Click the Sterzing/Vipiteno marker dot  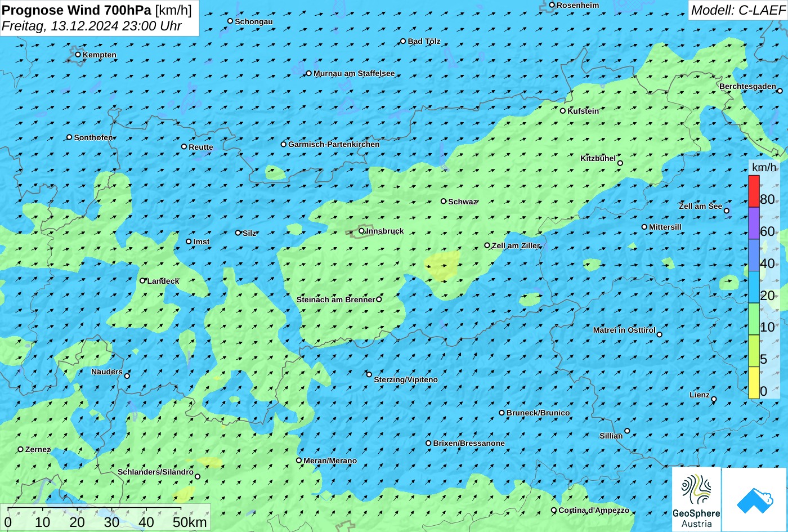click(369, 374)
